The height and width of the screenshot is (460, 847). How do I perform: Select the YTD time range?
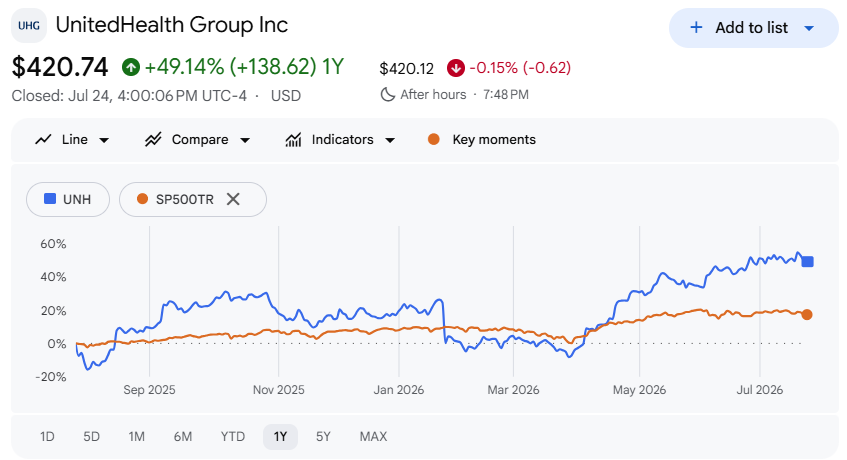[x=233, y=436]
